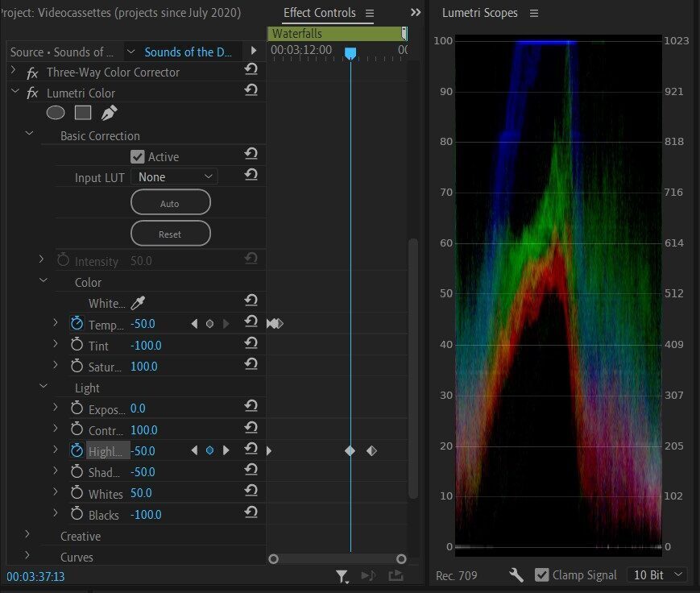The width and height of the screenshot is (700, 593).
Task: Reset the Temperature parameter
Action: click(251, 321)
